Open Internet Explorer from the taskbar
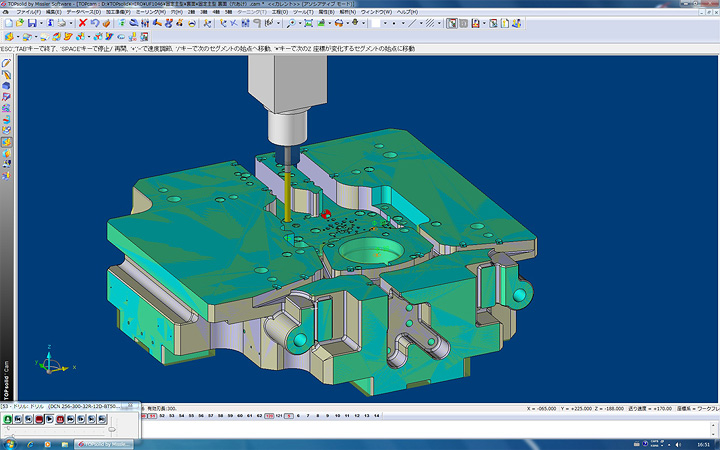The height and width of the screenshot is (450, 720). click(30, 444)
